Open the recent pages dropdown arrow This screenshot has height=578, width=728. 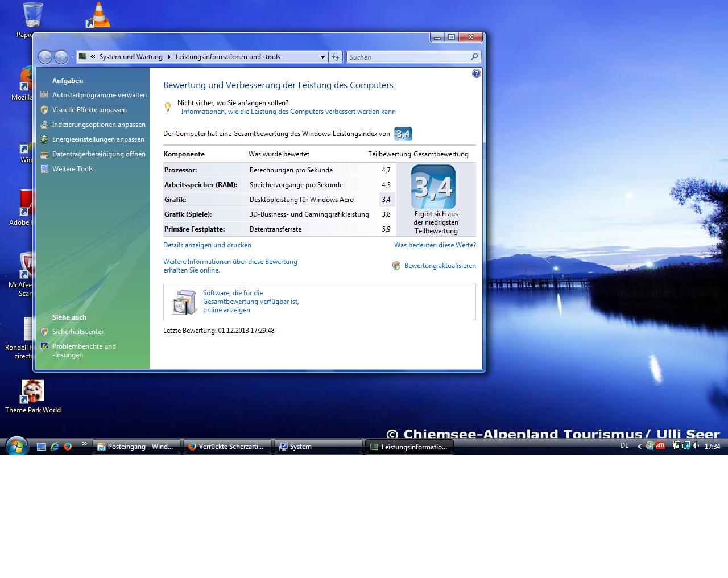(72, 57)
